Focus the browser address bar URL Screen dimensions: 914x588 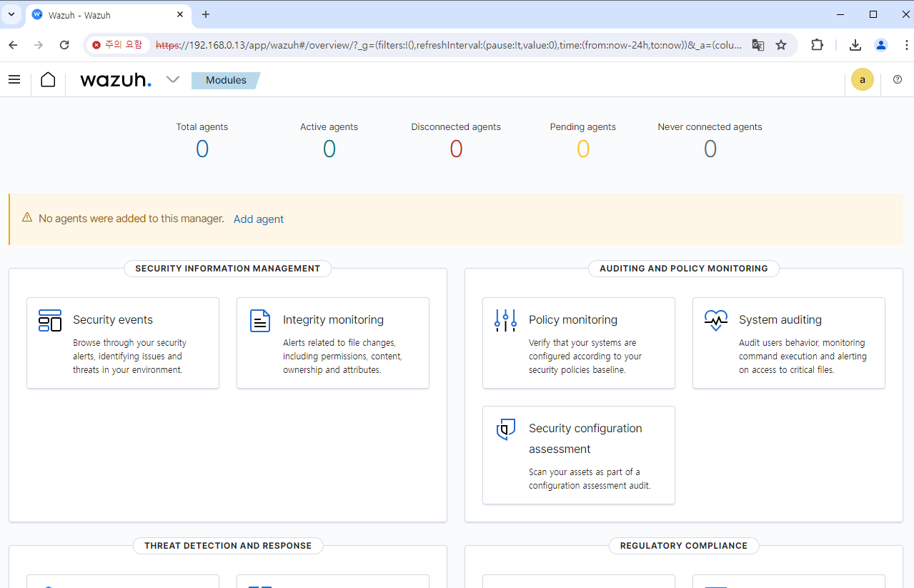point(449,45)
